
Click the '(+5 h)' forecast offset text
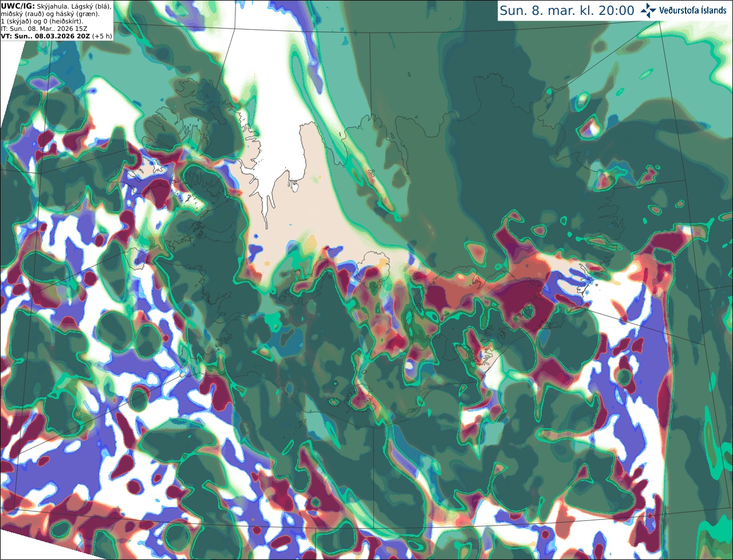point(102,36)
